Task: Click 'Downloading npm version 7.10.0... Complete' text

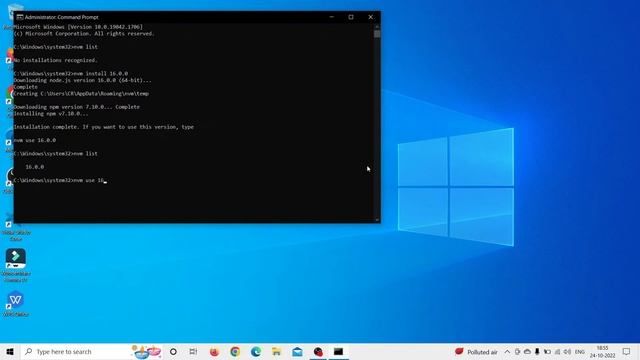Action: pos(77,107)
